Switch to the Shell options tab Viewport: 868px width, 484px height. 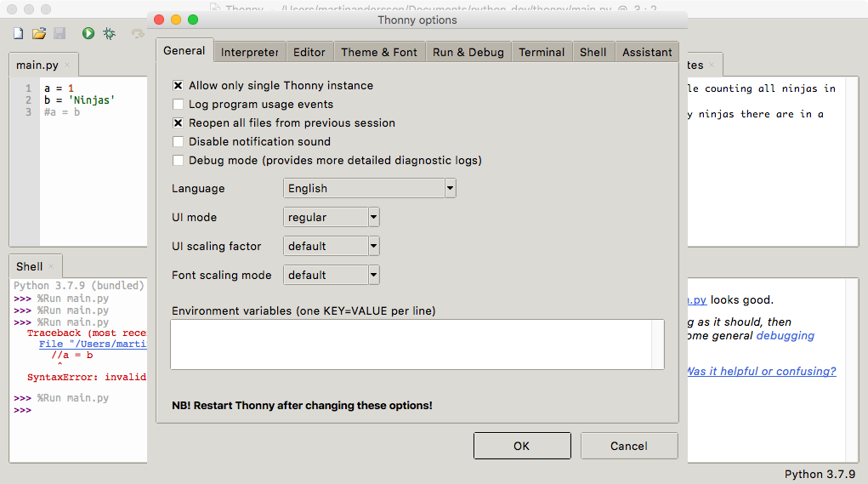[593, 52]
